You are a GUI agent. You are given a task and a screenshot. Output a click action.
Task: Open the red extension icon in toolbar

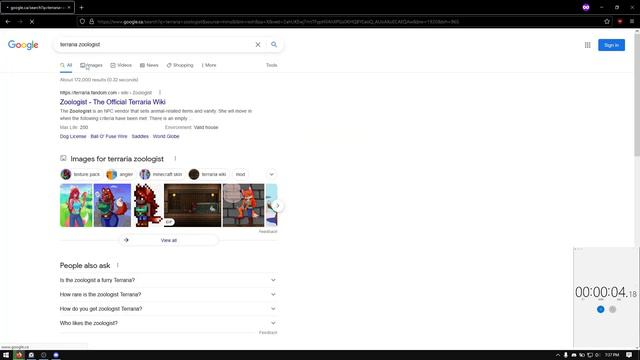coord(620,21)
